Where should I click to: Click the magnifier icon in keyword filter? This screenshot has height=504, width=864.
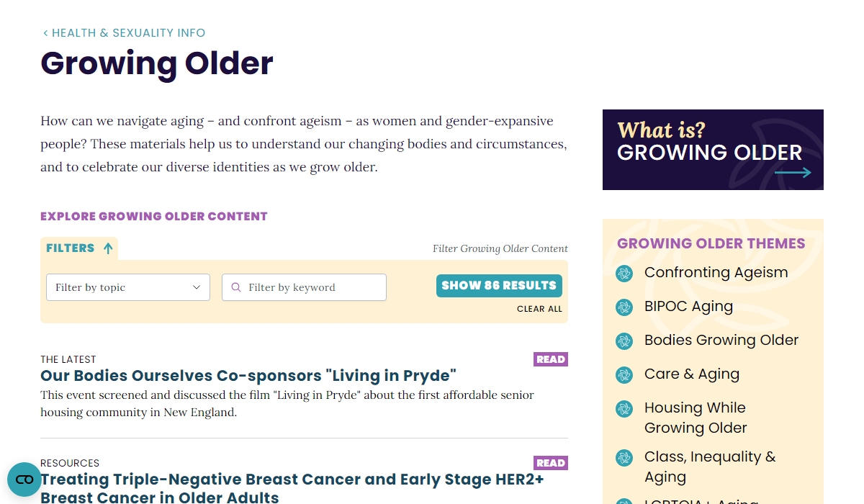coord(236,287)
